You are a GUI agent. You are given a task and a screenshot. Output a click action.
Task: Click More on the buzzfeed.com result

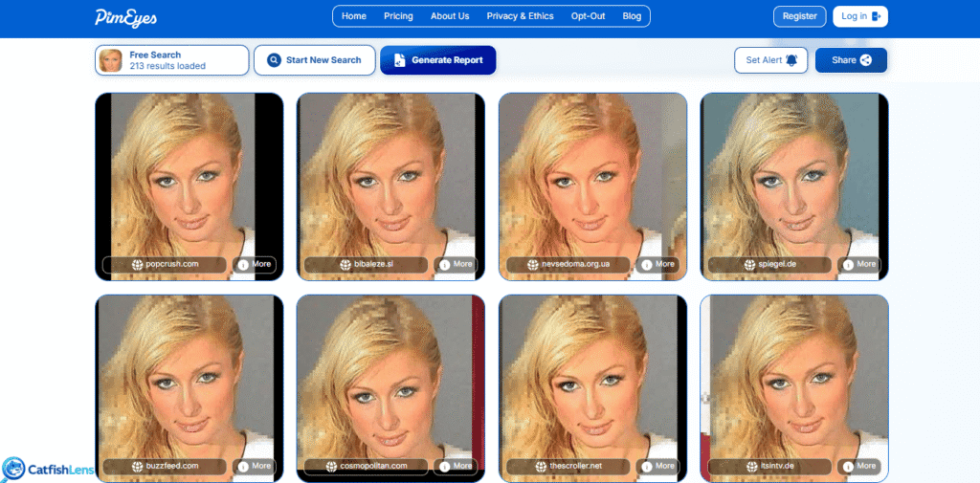(255, 466)
